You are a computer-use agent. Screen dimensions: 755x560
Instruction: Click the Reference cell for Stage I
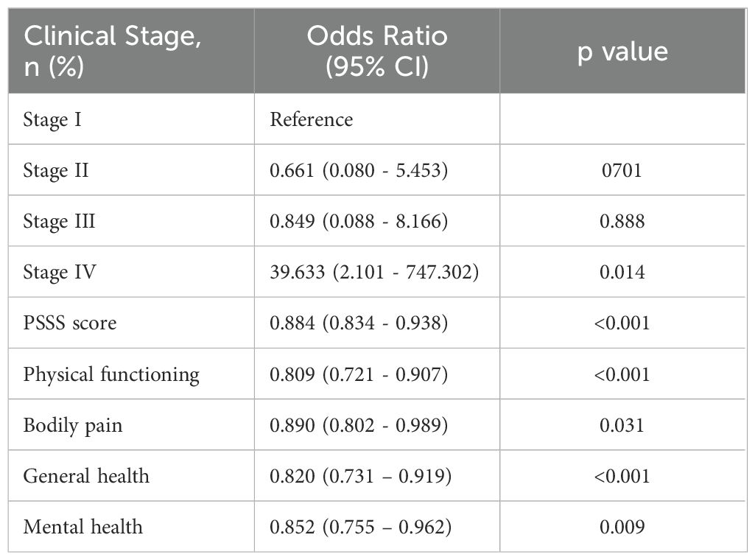[311, 119]
